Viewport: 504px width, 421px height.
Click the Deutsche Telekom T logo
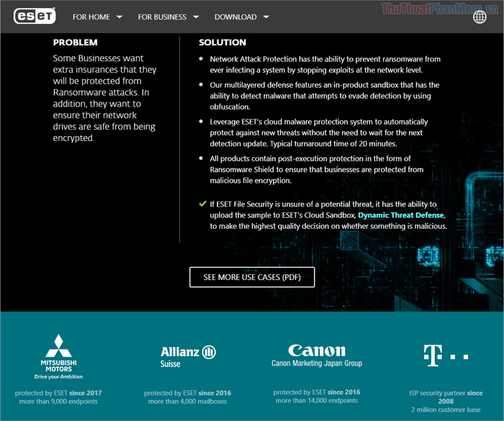click(446, 356)
